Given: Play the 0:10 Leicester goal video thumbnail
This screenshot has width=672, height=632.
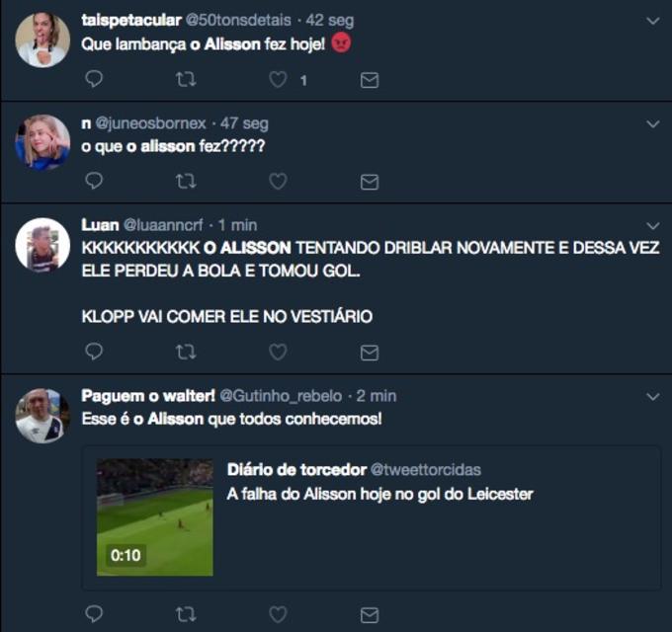Looking at the screenshot, I should pyautogui.click(x=155, y=517).
